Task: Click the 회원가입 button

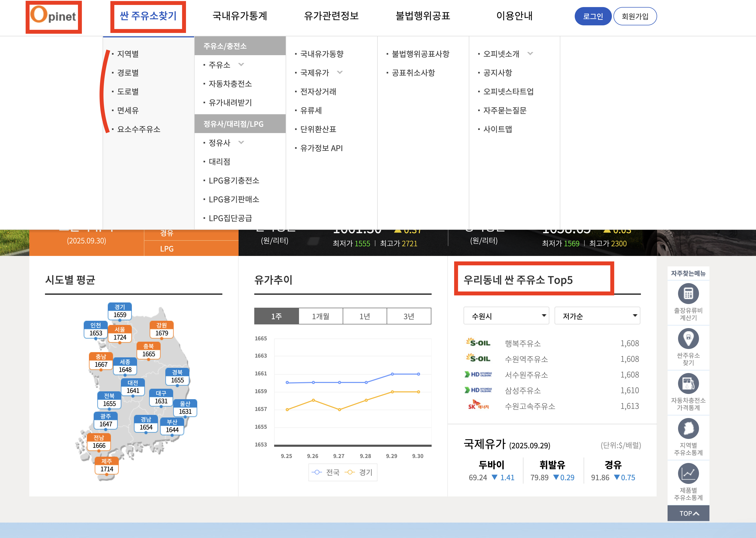Action: (x=635, y=16)
